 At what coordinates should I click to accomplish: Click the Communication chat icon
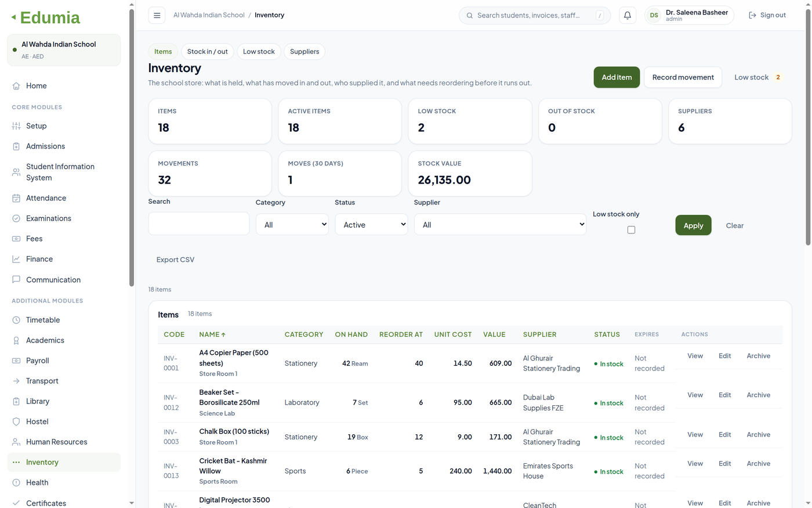click(16, 279)
